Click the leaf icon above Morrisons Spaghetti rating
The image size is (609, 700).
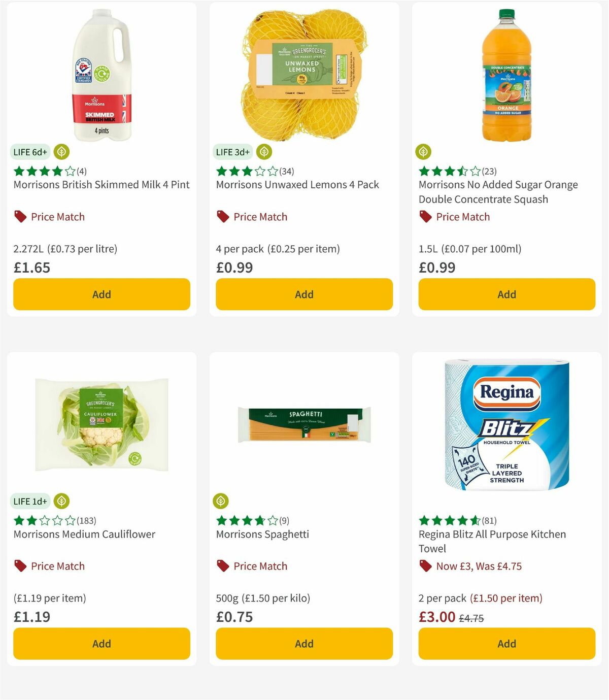pos(221,501)
